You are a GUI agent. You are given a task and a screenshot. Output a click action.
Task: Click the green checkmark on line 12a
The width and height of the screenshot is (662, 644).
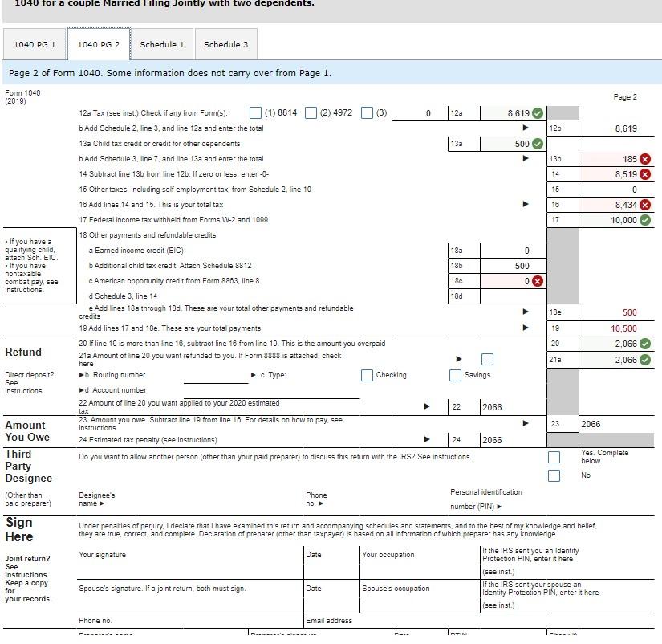pyautogui.click(x=538, y=113)
